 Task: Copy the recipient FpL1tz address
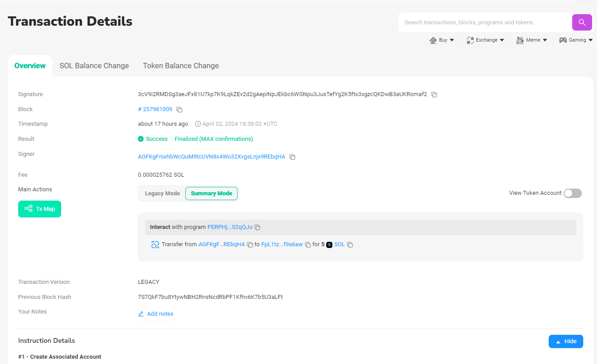pyautogui.click(x=308, y=244)
